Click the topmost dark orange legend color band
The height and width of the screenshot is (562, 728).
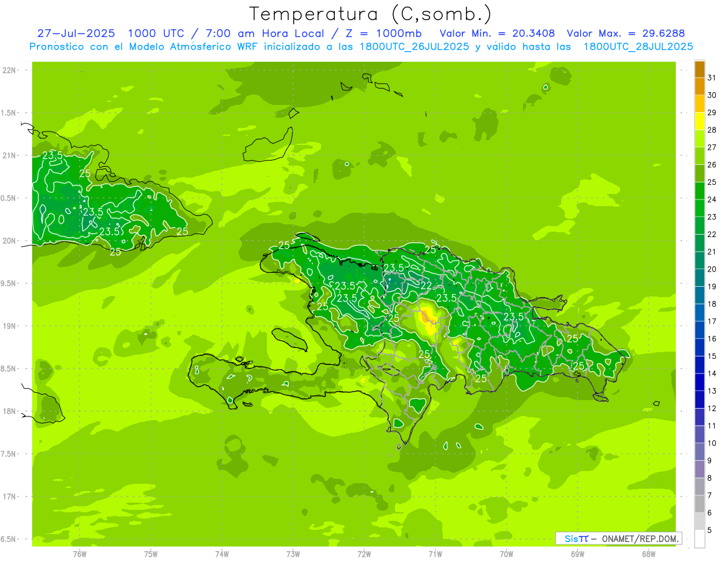point(699,69)
